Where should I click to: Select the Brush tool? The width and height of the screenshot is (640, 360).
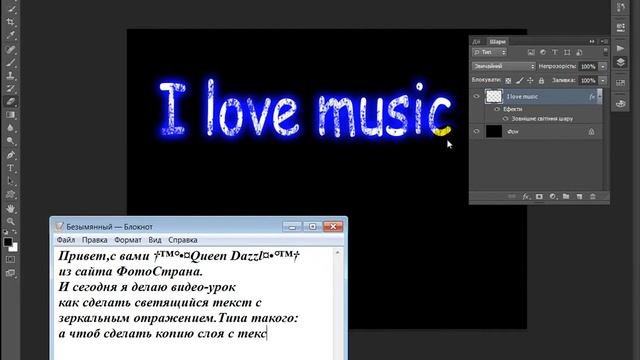(x=11, y=62)
